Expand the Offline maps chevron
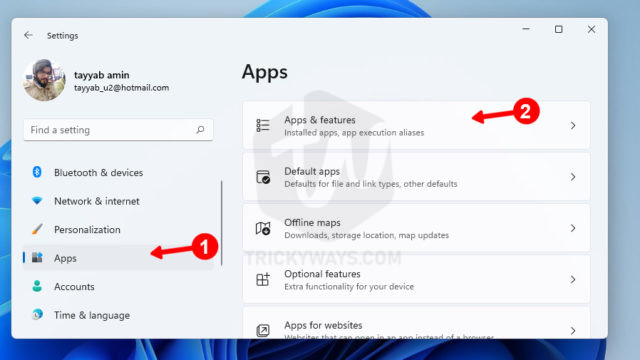Screen dimensions: 640x360 (573, 228)
